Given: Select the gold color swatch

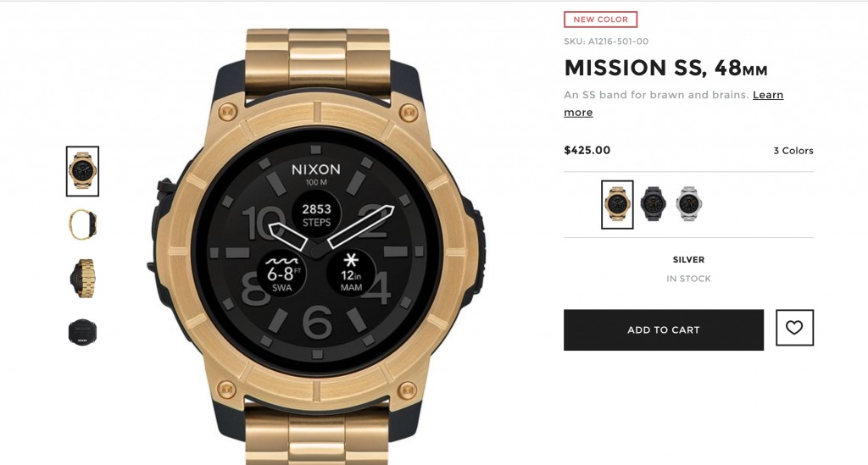Looking at the screenshot, I should 617,205.
